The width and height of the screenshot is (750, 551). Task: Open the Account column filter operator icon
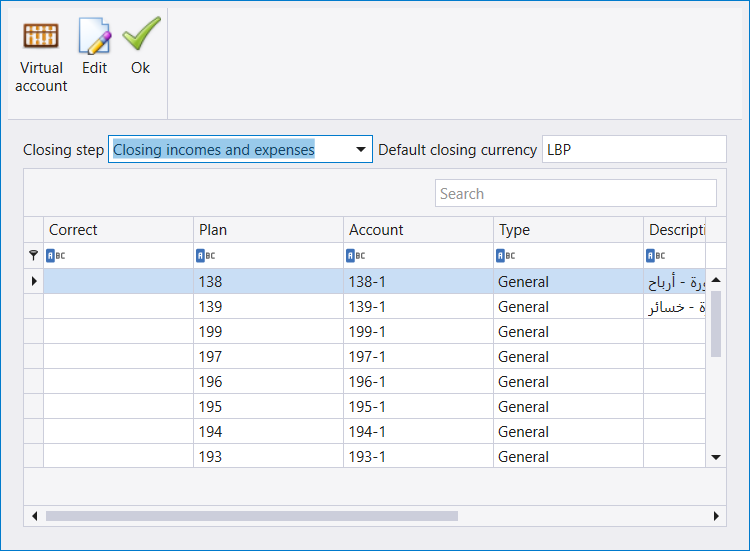(x=355, y=255)
